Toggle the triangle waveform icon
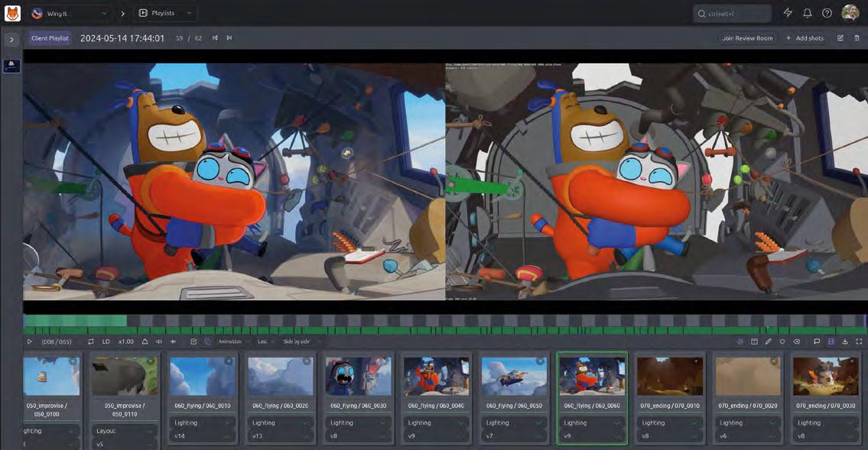The width and height of the screenshot is (868, 450). click(145, 342)
